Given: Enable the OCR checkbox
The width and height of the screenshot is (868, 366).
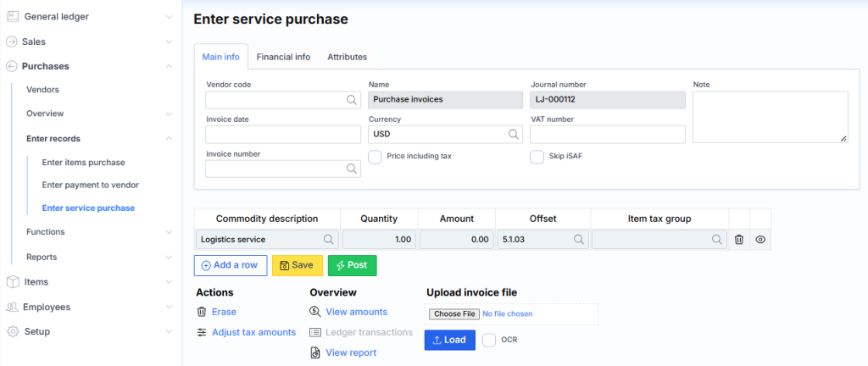Looking at the screenshot, I should click(489, 340).
